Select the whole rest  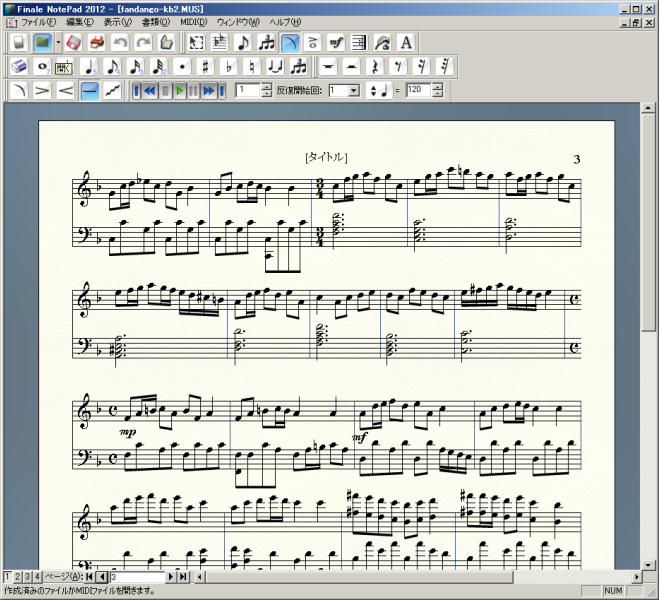tap(328, 66)
